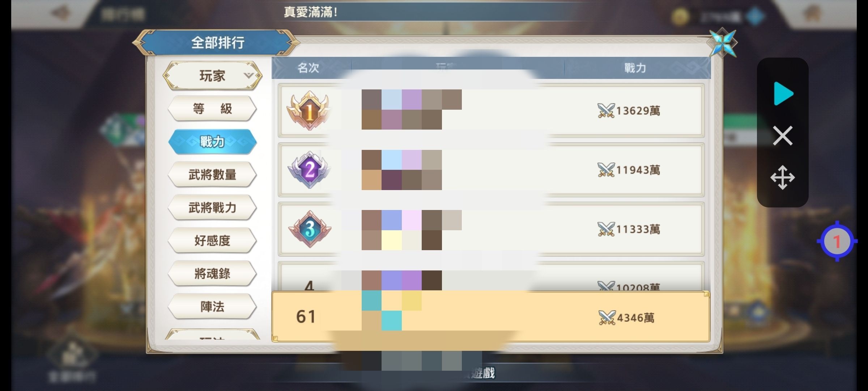Click the white X in overlay toolbar
The height and width of the screenshot is (391, 868).
pos(783,136)
